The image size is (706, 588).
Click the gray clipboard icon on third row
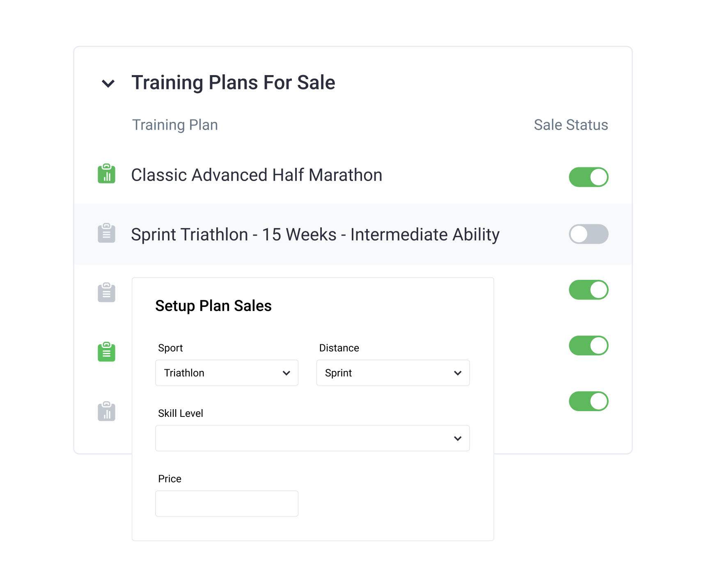(x=106, y=293)
